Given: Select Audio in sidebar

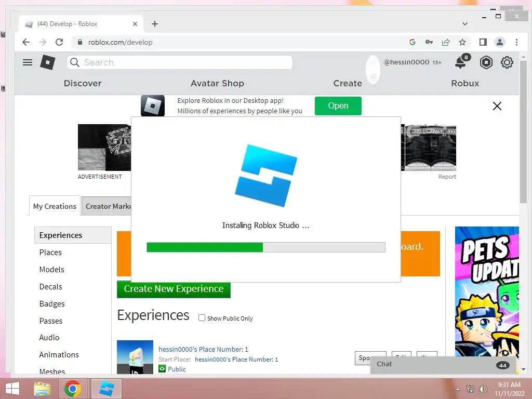Looking at the screenshot, I should pos(49,338).
